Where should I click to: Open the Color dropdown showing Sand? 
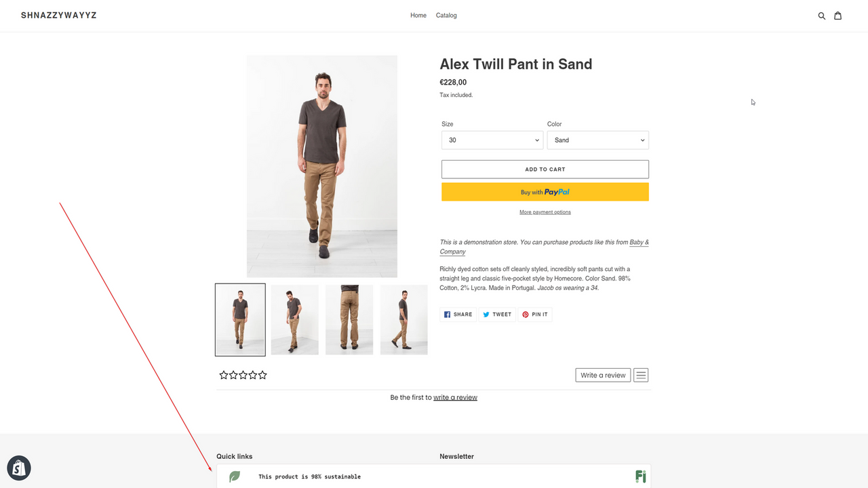tap(597, 140)
